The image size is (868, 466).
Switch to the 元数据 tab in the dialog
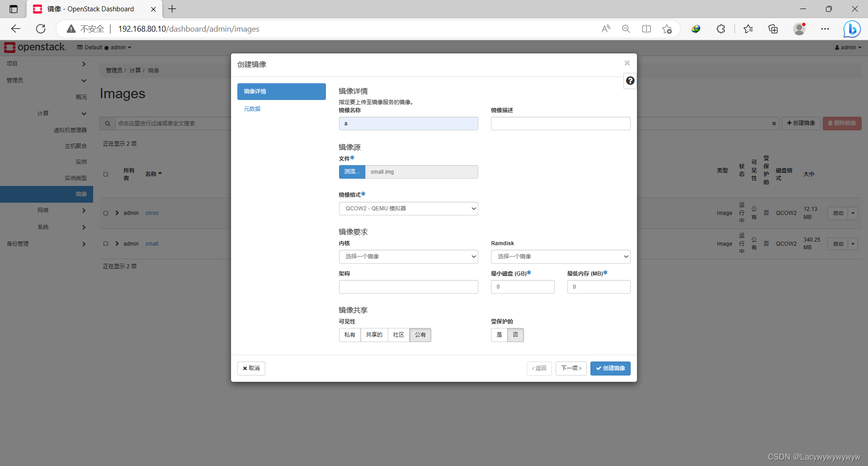[x=252, y=109]
